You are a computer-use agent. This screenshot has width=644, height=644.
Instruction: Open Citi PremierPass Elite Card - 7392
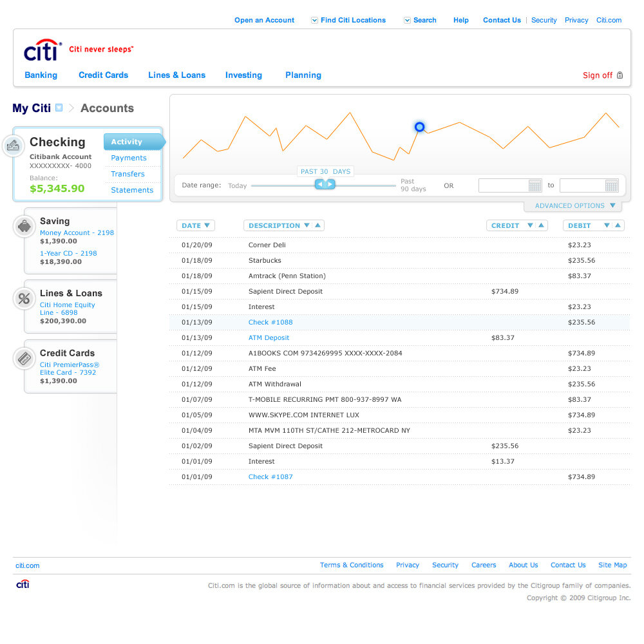[x=70, y=368]
